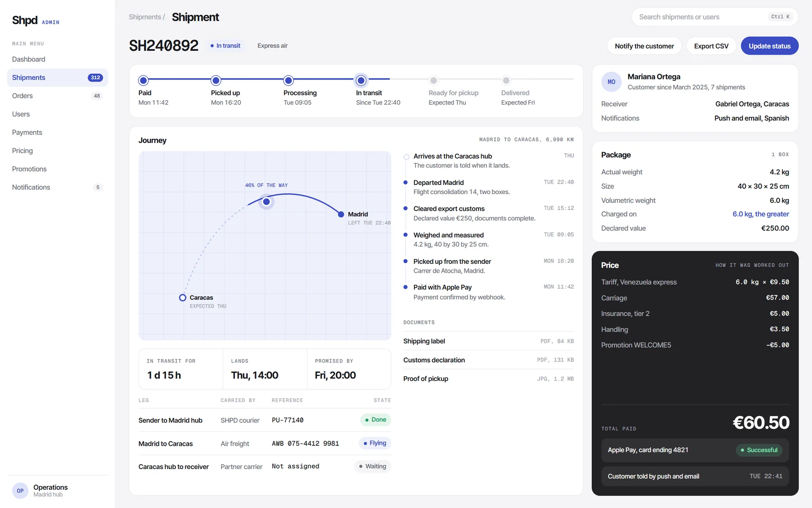This screenshot has width=812, height=508.
Task: Click the Ready for pickup step marker
Action: pyautogui.click(x=433, y=80)
